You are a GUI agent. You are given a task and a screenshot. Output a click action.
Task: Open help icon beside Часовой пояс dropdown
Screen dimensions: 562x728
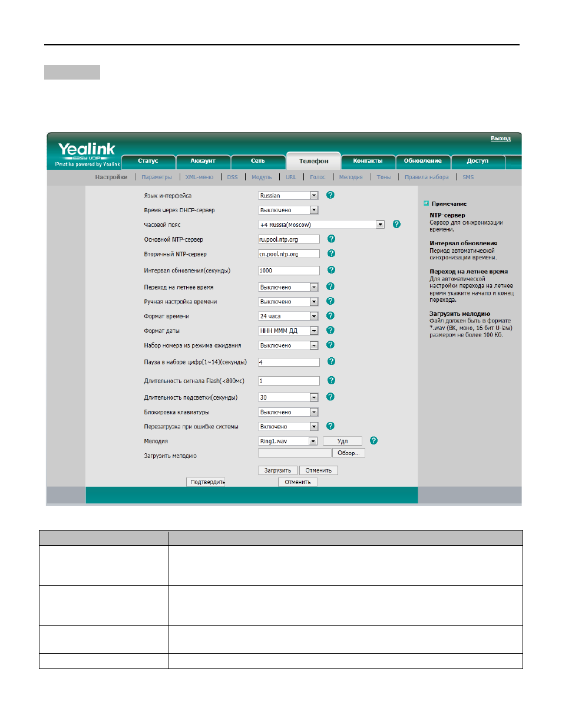click(396, 225)
